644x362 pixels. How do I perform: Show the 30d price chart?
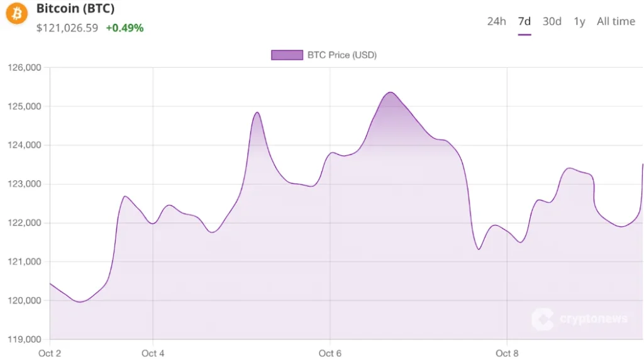pos(552,21)
